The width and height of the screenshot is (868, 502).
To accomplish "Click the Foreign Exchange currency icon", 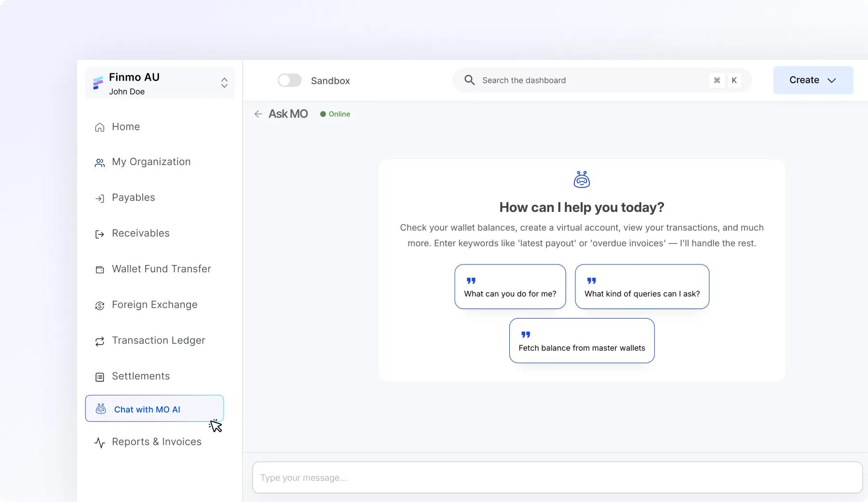I will tap(100, 306).
